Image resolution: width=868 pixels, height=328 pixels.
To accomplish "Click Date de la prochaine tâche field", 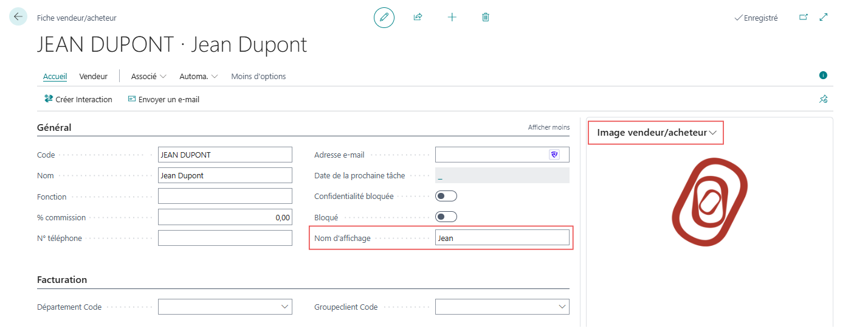I will [502, 175].
